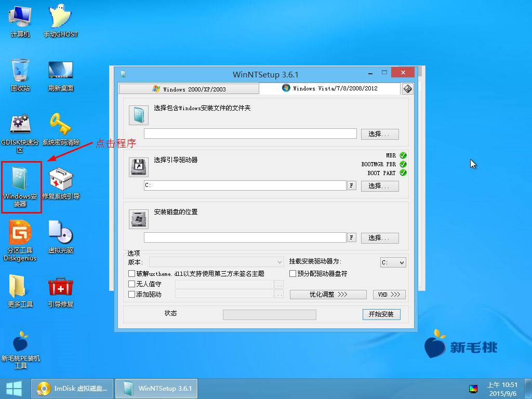Image resolution: width=532 pixels, height=399 pixels.
Task: Open the Windows Start button
Action: pos(14,389)
